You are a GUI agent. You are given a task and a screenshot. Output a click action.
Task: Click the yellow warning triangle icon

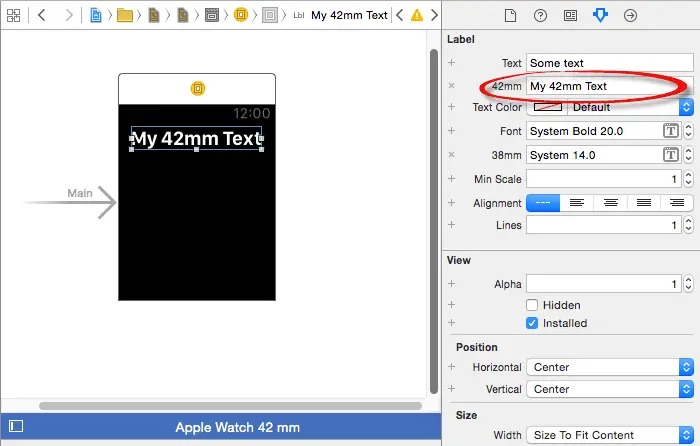[417, 15]
